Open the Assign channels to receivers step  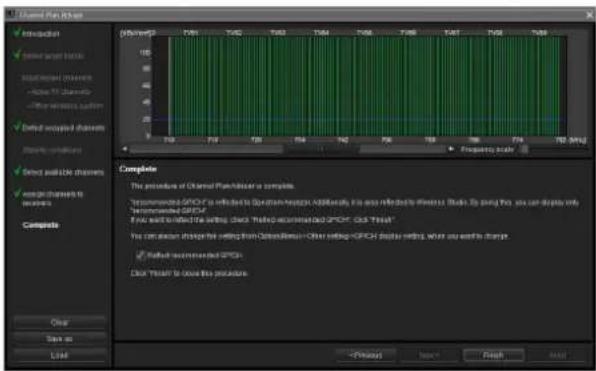click(x=52, y=198)
